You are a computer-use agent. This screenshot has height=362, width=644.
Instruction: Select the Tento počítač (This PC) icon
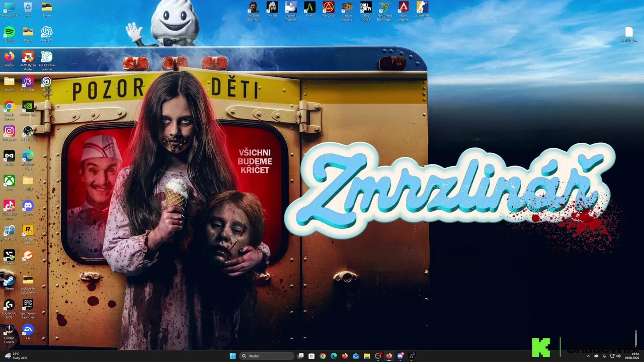(x=9, y=9)
